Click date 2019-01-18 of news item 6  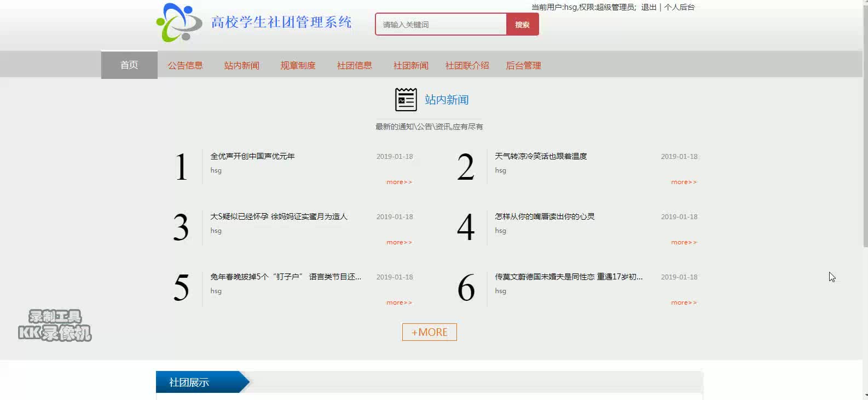tap(679, 277)
